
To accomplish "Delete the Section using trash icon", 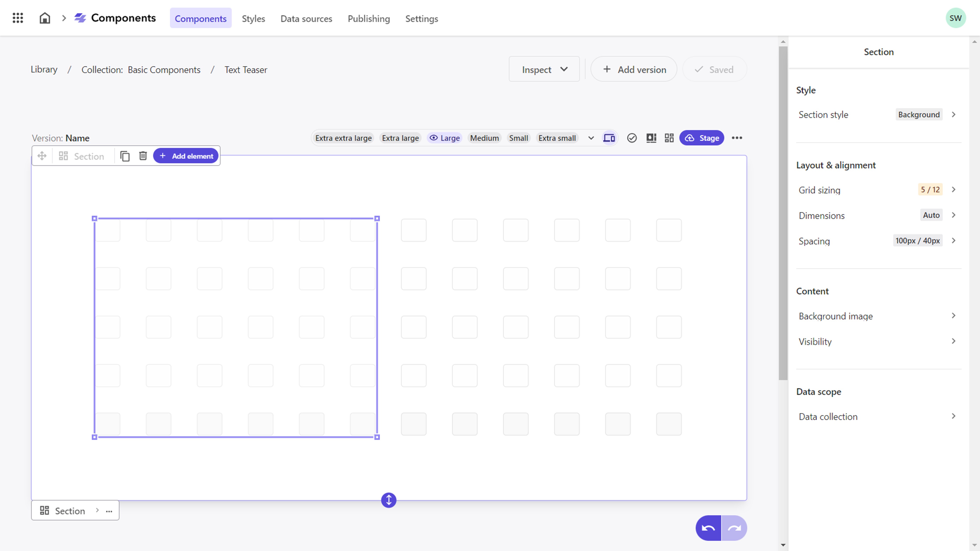I will click(x=143, y=155).
